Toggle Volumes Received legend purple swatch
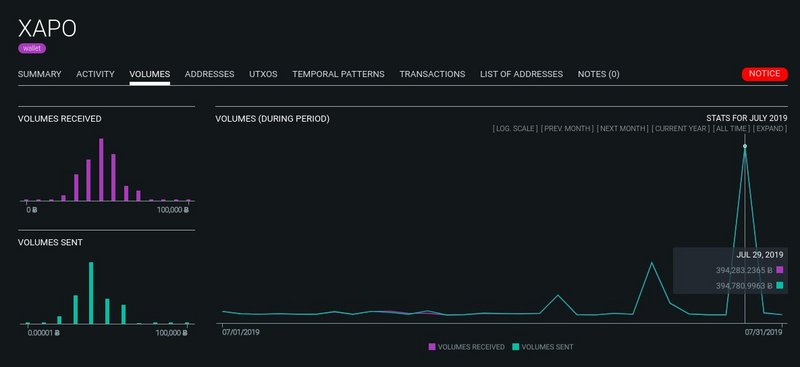Image resolution: width=800 pixels, height=367 pixels. (432, 347)
